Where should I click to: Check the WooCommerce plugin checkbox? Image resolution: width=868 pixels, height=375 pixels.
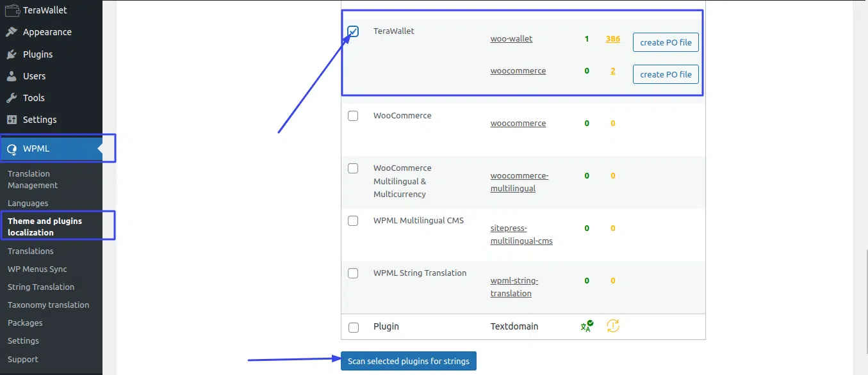353,116
